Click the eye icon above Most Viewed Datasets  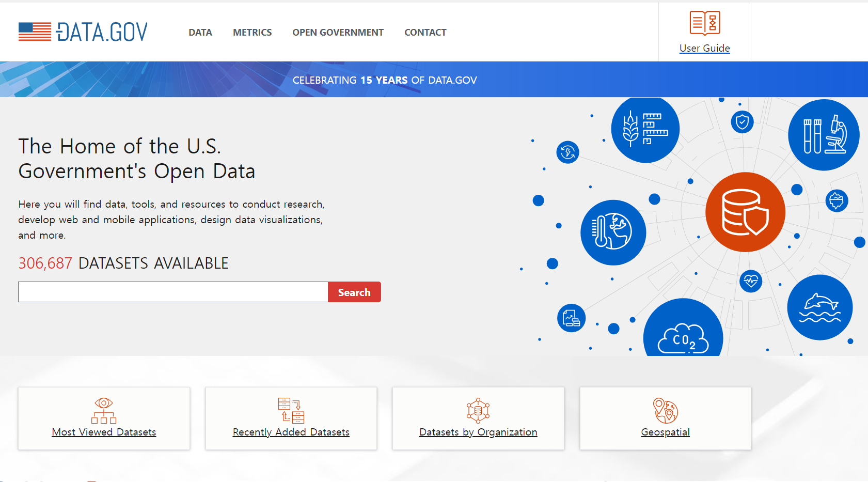[x=104, y=411]
